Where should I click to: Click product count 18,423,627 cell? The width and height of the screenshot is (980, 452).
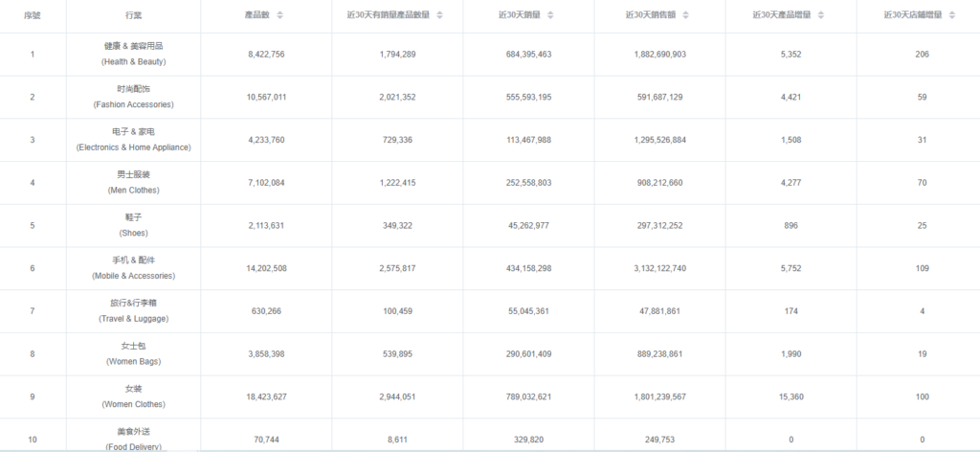click(x=260, y=396)
